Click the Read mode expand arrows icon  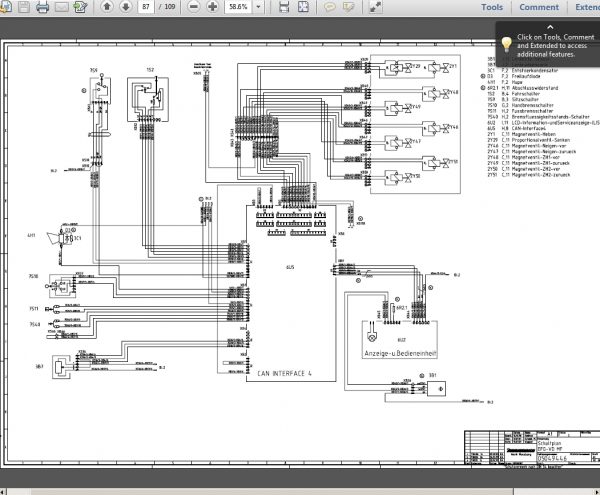coord(375,7)
